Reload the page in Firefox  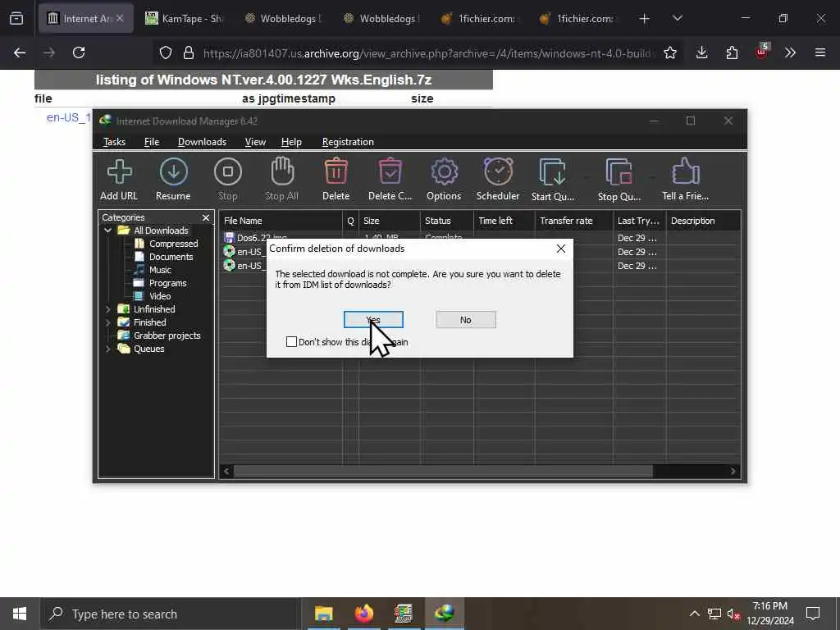pos(79,52)
